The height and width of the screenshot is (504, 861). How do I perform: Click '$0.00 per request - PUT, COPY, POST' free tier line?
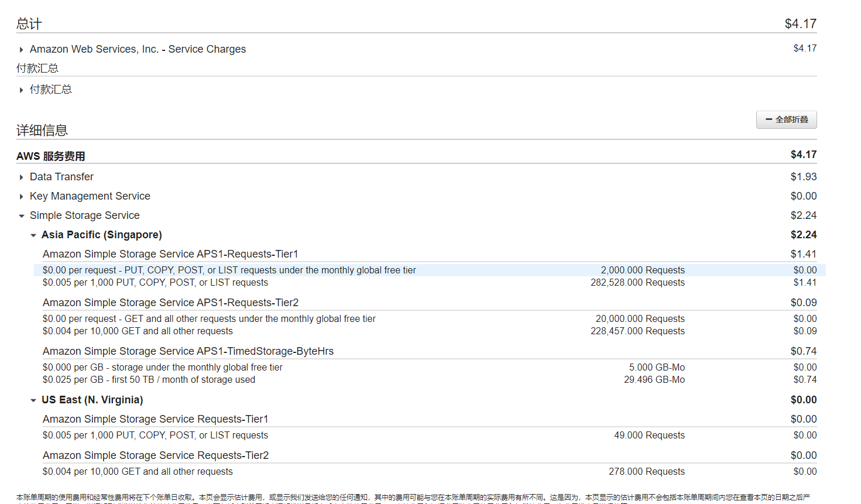pyautogui.click(x=229, y=270)
